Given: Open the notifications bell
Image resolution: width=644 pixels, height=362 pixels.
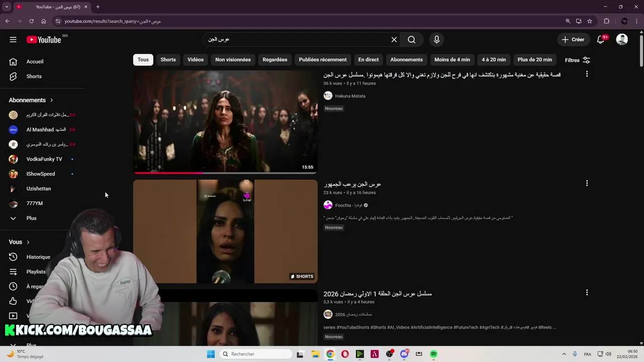Looking at the screenshot, I should coord(601,40).
